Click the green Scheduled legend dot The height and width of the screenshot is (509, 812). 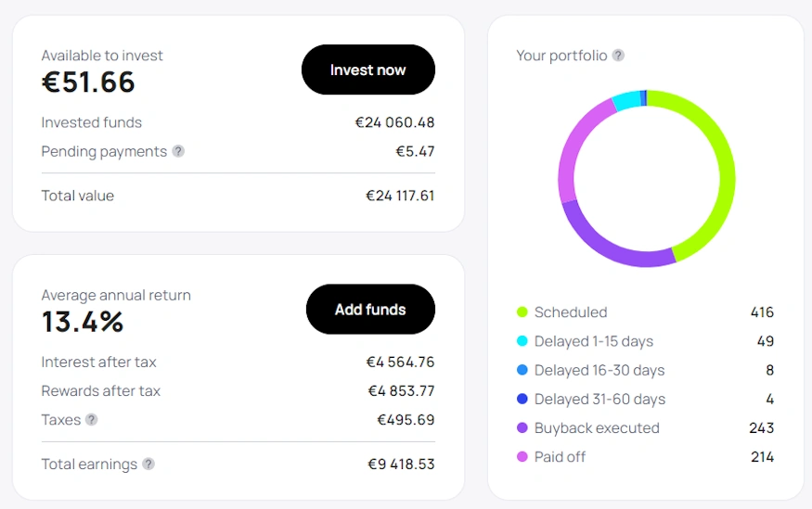(522, 312)
